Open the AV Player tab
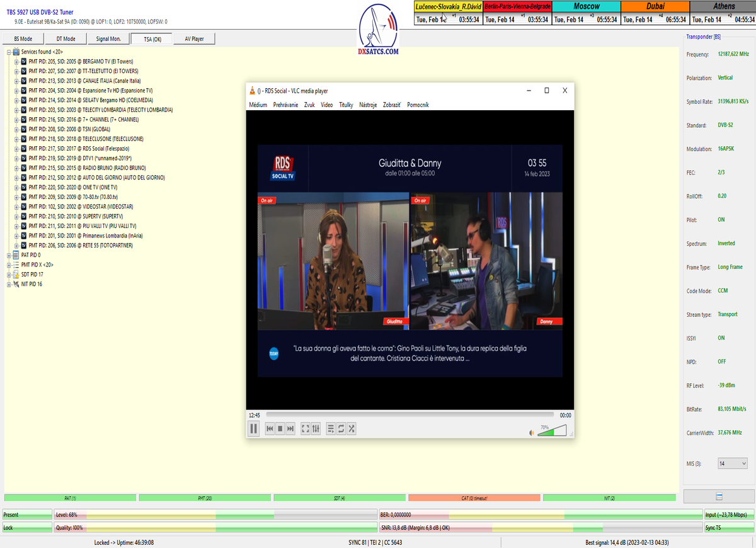 coord(194,39)
